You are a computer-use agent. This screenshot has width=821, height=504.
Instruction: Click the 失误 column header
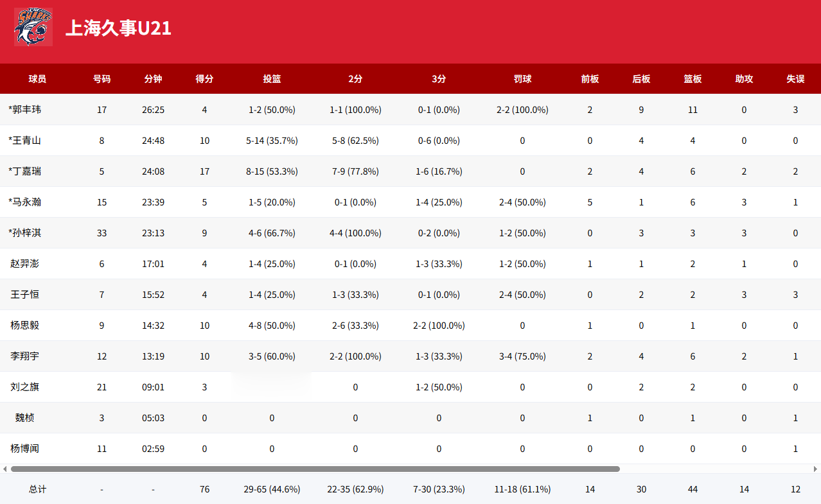[795, 79]
